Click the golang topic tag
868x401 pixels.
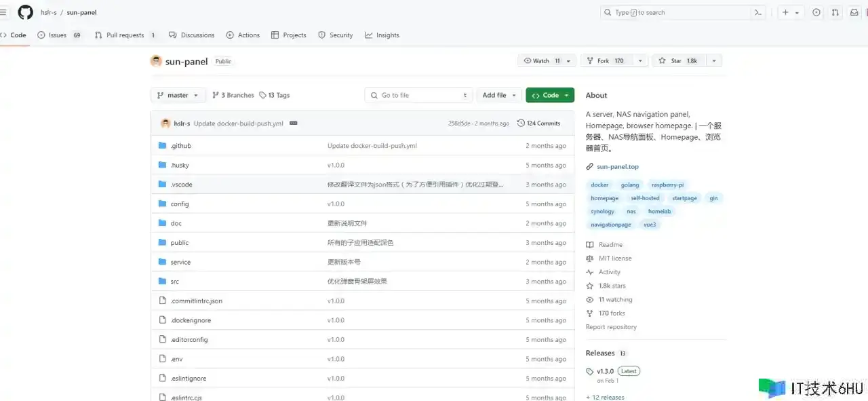point(630,185)
